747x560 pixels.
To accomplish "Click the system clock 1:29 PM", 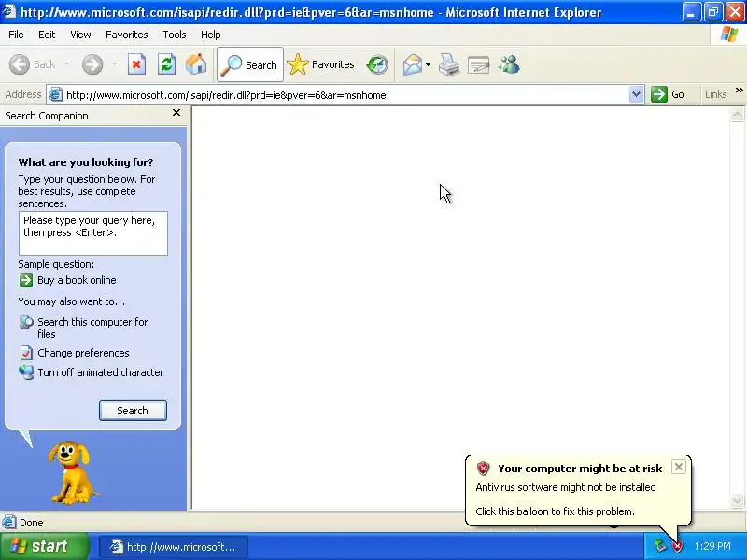I will click(712, 546).
